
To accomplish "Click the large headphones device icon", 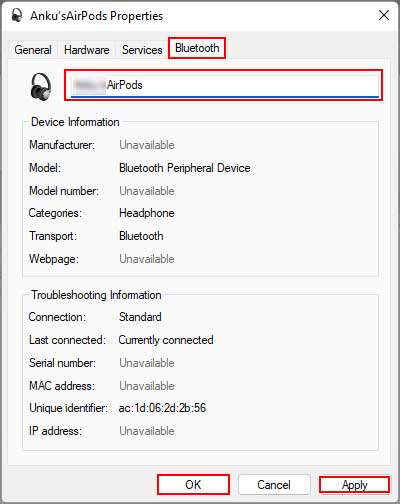I will coord(41,87).
